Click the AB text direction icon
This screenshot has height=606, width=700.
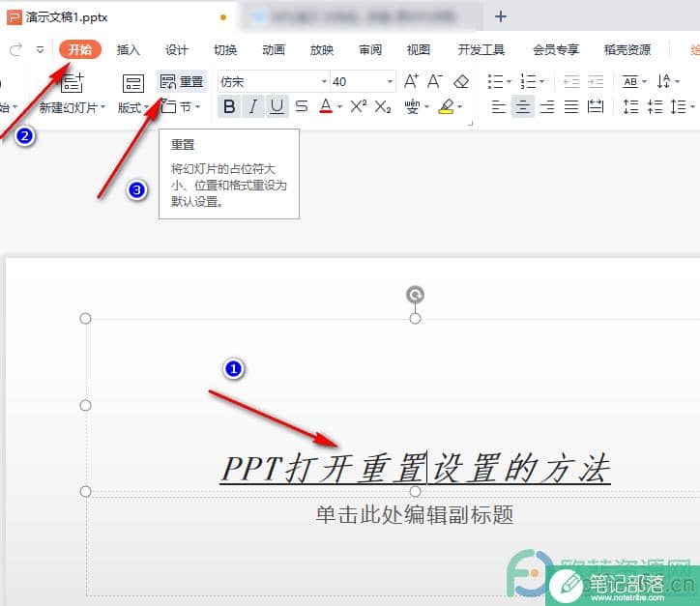click(630, 81)
